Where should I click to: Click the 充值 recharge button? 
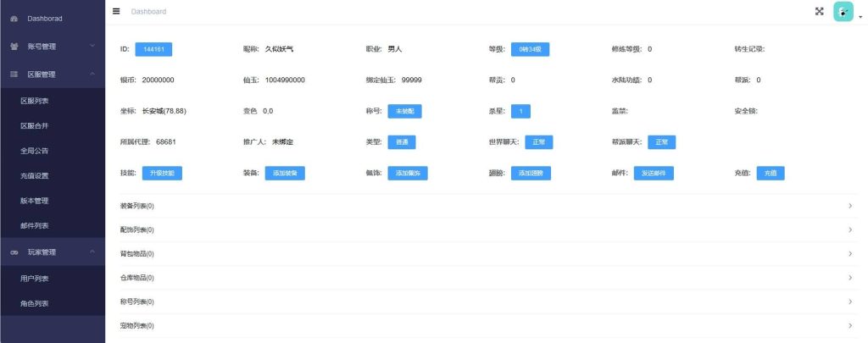(771, 173)
